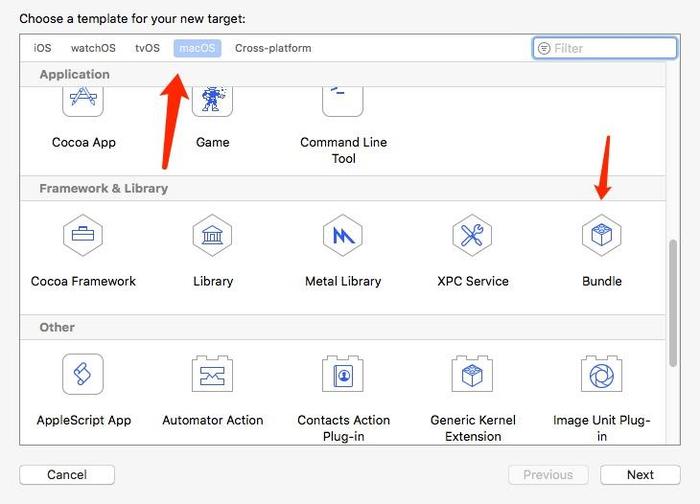Image resolution: width=700 pixels, height=504 pixels.
Task: Switch to the watchOS tab
Action: (x=93, y=48)
